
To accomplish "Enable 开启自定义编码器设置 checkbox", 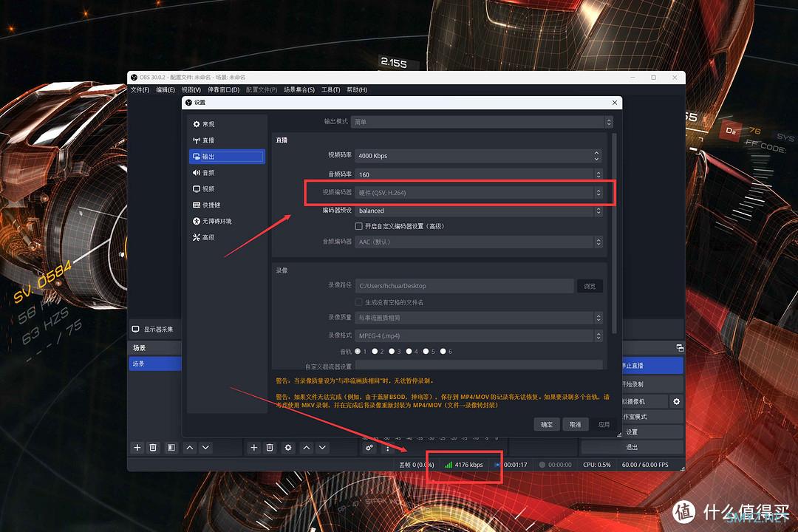I will click(x=359, y=227).
